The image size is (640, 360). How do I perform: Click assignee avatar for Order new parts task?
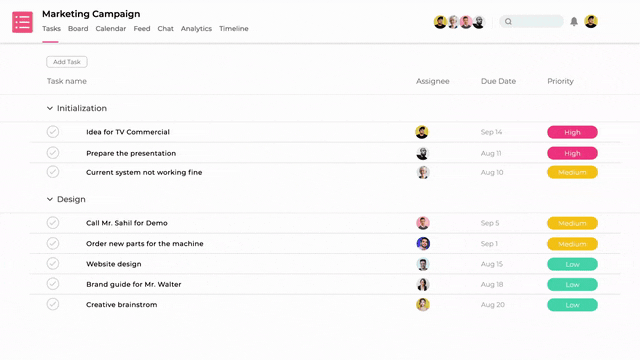point(423,244)
